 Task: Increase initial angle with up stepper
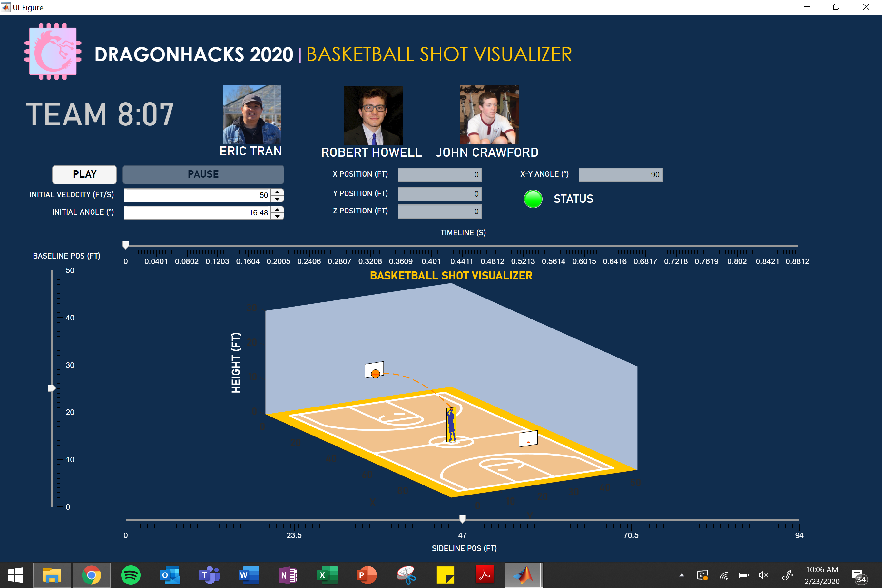[277, 209]
